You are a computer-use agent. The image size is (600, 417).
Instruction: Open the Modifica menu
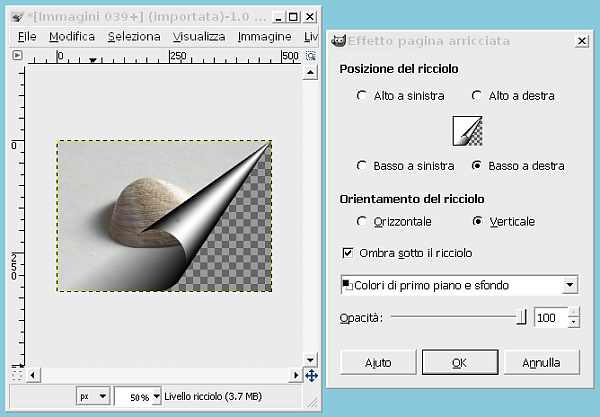(x=72, y=36)
